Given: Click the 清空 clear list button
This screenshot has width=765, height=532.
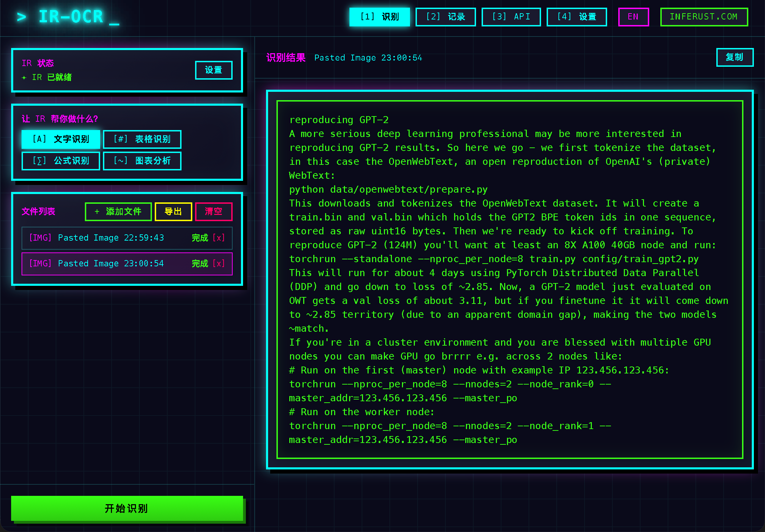Looking at the screenshot, I should [x=214, y=211].
